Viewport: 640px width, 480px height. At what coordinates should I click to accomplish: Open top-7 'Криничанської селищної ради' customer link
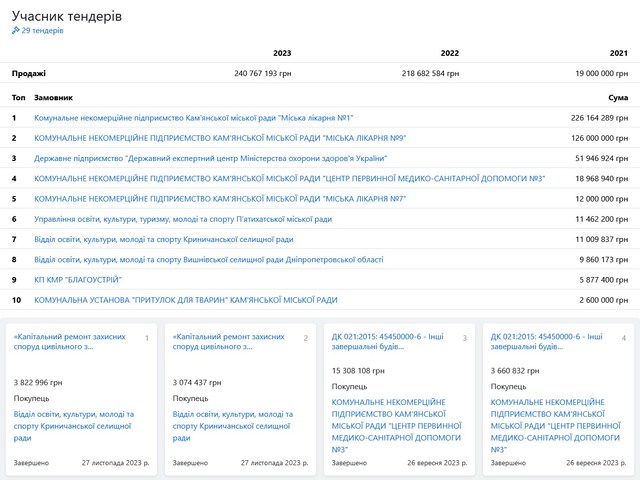(164, 239)
